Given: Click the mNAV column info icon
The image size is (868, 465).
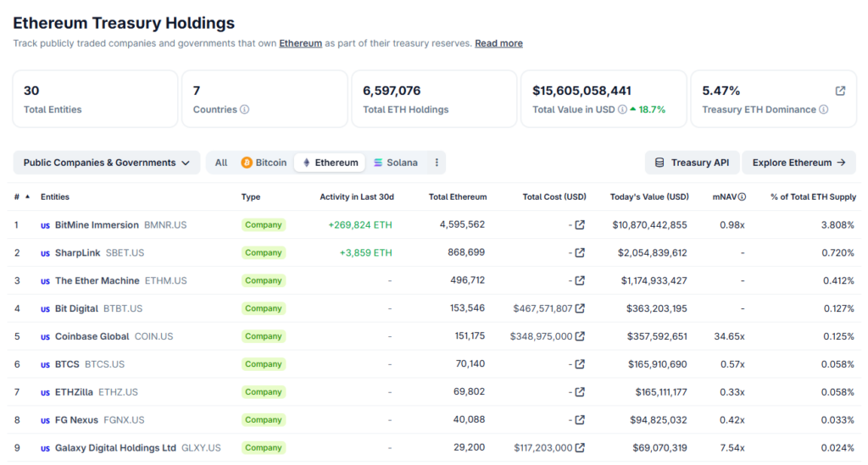Looking at the screenshot, I should click(742, 197).
